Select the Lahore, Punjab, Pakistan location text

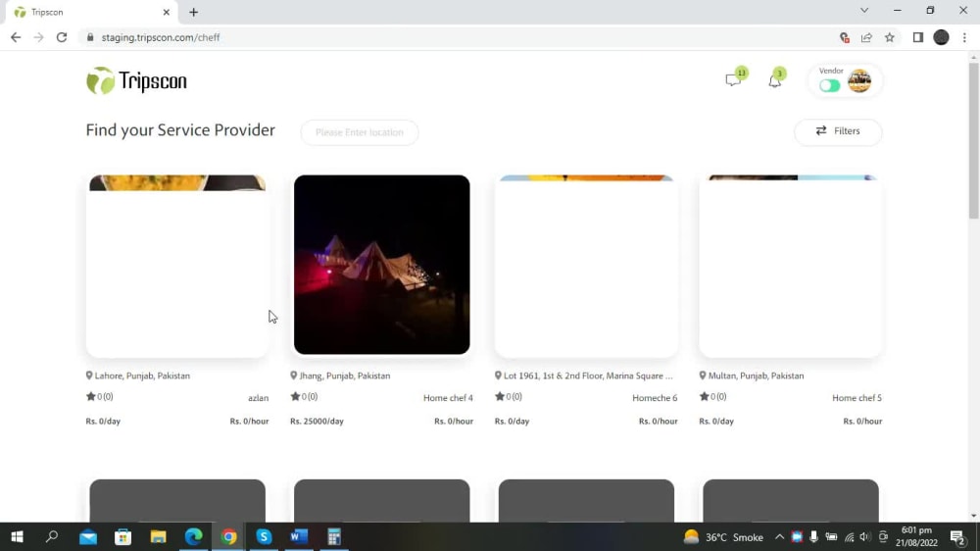142,376
